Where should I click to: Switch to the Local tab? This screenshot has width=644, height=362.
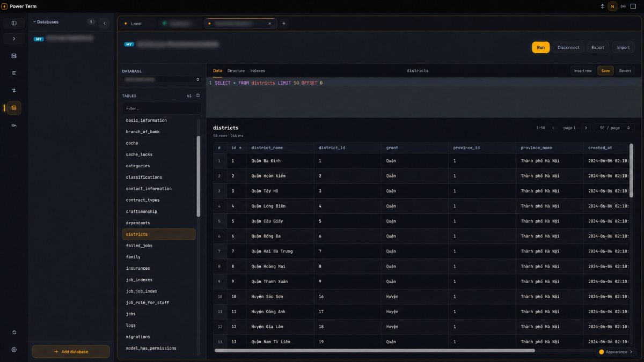click(x=137, y=24)
